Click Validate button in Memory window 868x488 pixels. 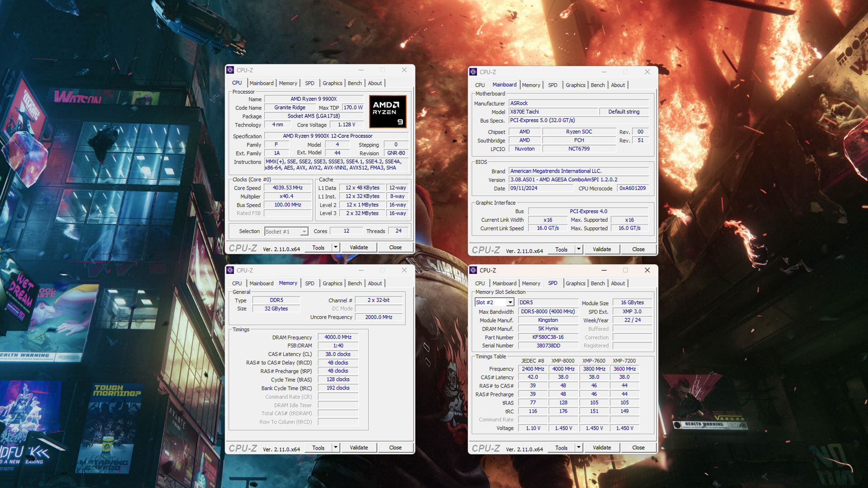[x=359, y=447]
